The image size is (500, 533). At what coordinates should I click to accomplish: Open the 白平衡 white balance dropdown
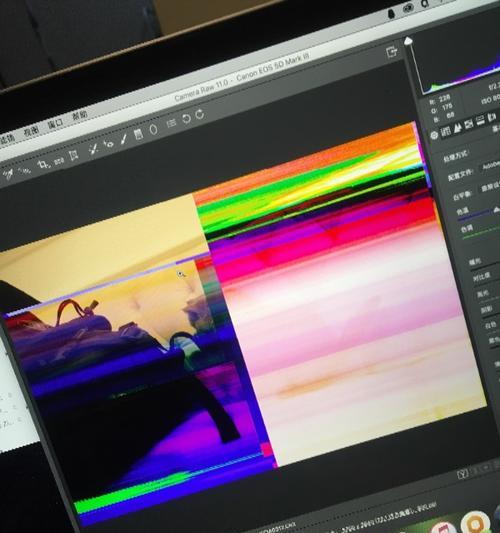(490, 187)
